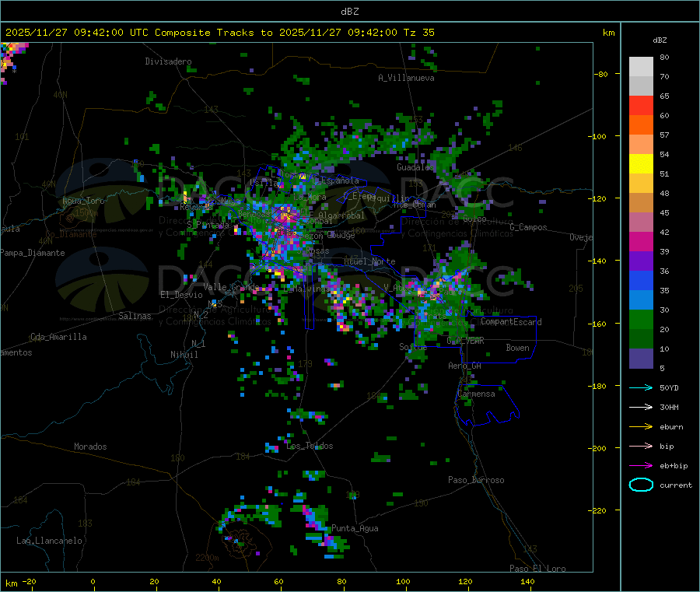Click the 5 dBZ slate purple swatch
The height and width of the screenshot is (592, 700).
click(641, 359)
